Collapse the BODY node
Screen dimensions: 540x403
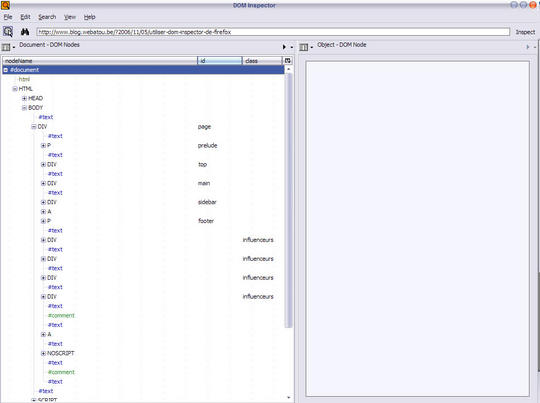(24, 108)
